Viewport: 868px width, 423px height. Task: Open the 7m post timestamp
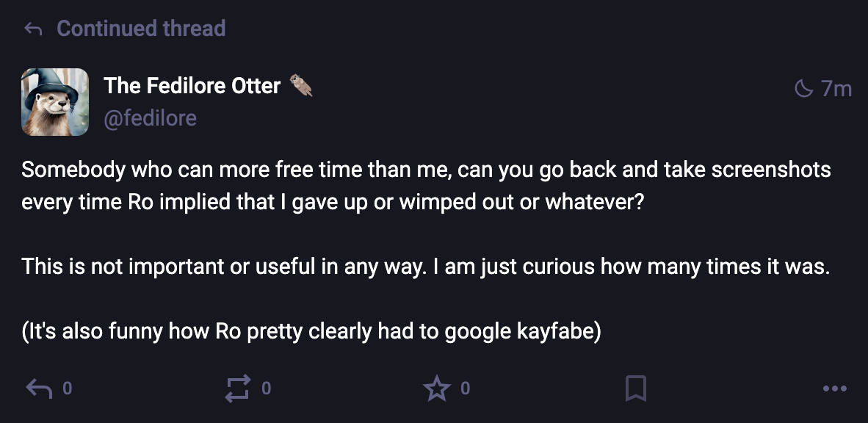(836, 89)
